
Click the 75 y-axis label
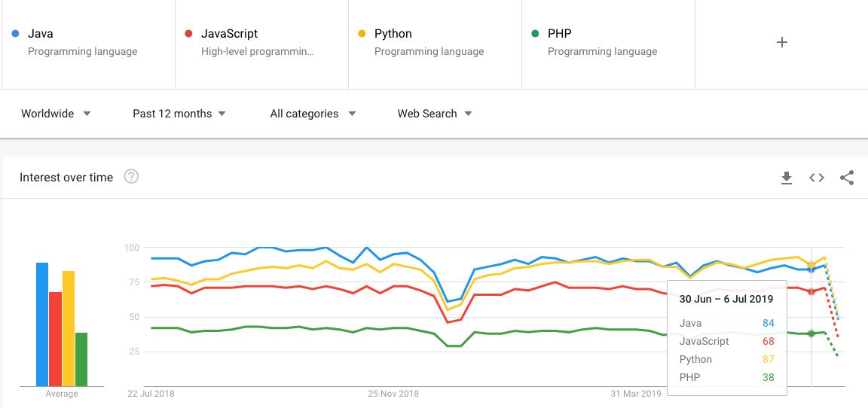135,282
